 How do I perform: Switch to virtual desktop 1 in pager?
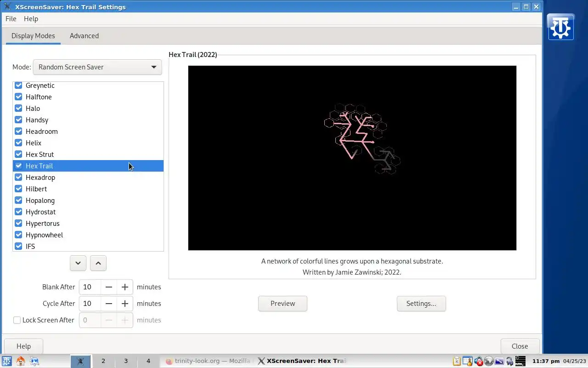point(80,361)
